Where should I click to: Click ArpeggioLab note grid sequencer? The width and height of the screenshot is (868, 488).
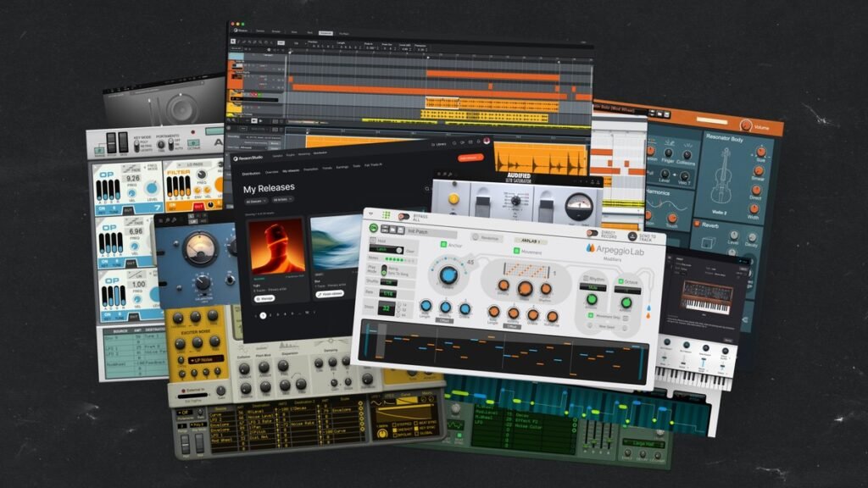(x=503, y=352)
